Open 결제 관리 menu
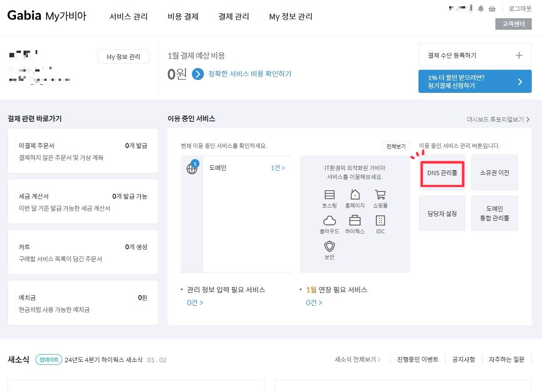The width and height of the screenshot is (542, 392). [x=234, y=16]
